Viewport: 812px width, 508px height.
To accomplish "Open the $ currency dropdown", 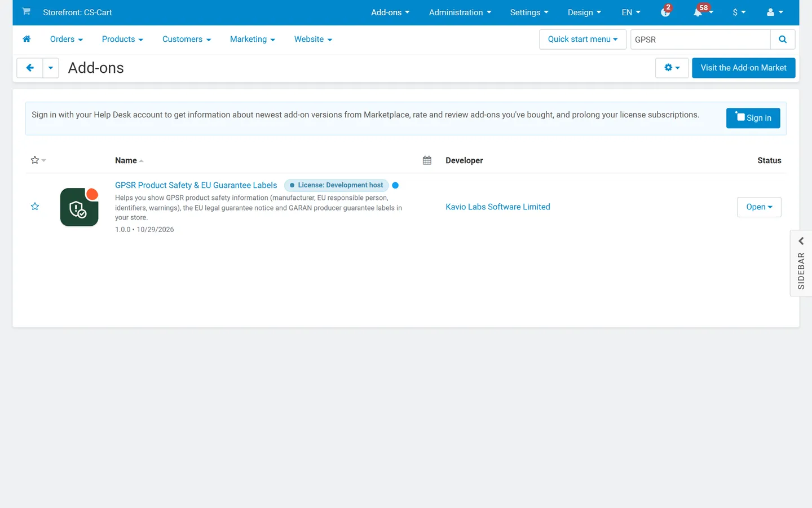I will 739,12.
